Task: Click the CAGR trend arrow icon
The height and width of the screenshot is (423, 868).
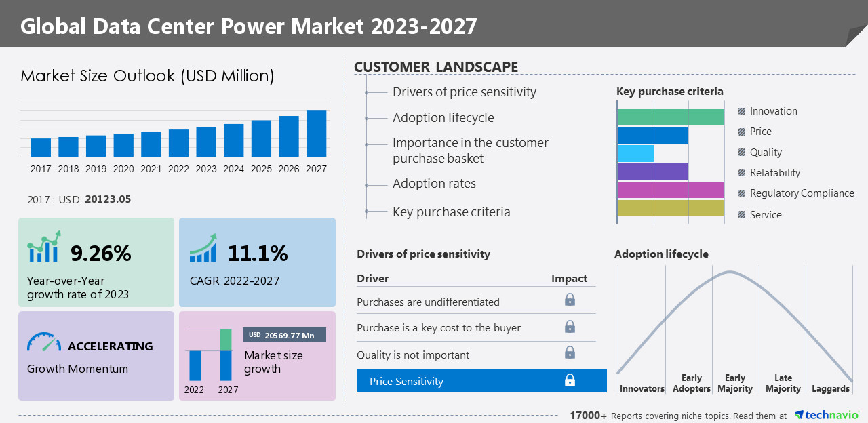Action: pyautogui.click(x=203, y=249)
